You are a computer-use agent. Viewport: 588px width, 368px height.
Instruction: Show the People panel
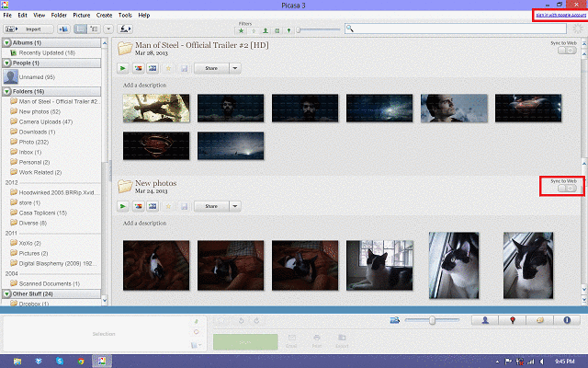pyautogui.click(x=485, y=320)
